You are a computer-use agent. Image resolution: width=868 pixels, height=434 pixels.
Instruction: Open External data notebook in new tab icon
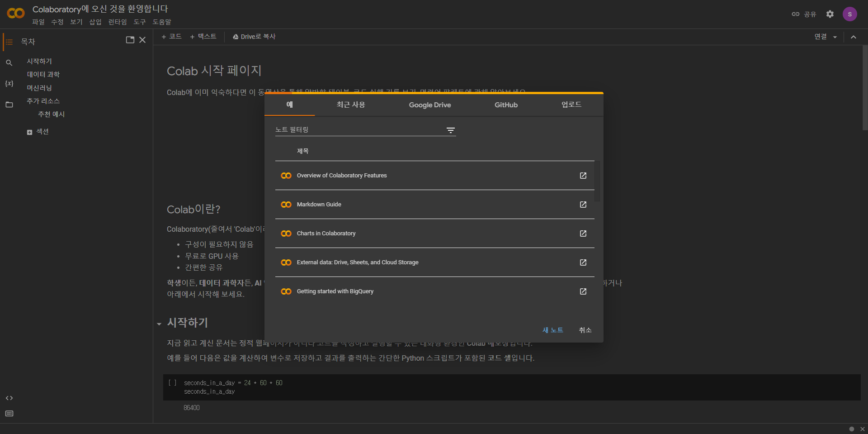pos(583,262)
